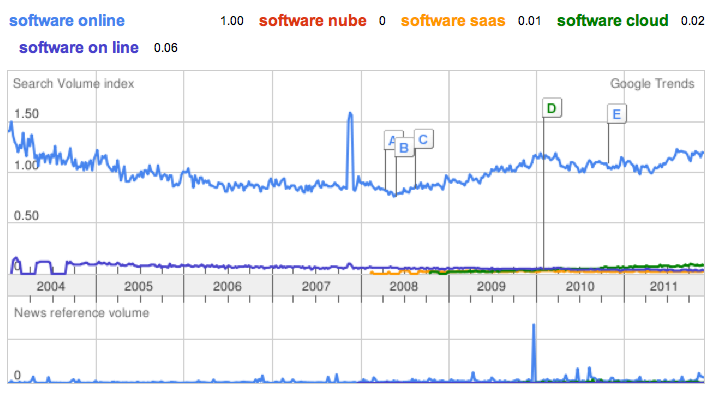Screen dimensions: 719x395
Task: Click the 'software on line' legend term
Action: click(79, 48)
